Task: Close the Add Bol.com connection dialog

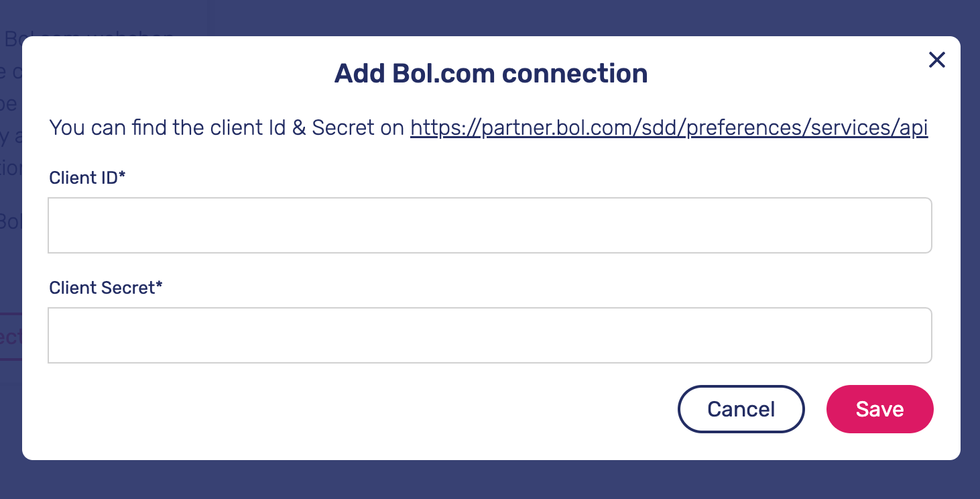Action: (936, 60)
